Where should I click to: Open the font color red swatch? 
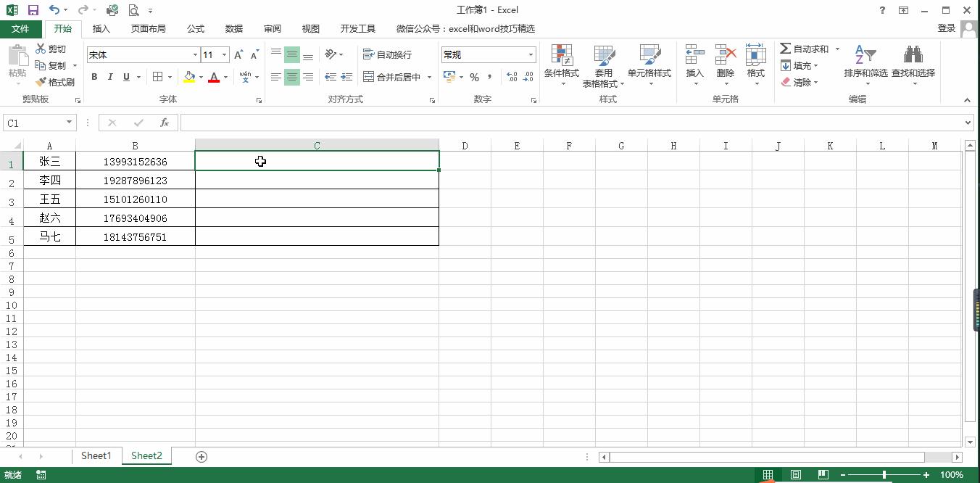pyautogui.click(x=215, y=80)
